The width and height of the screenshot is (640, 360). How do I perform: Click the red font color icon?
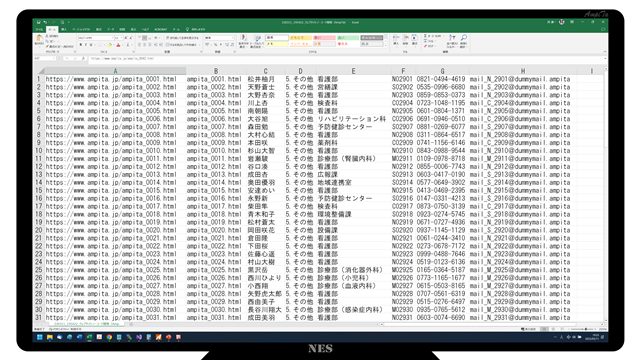[118, 45]
